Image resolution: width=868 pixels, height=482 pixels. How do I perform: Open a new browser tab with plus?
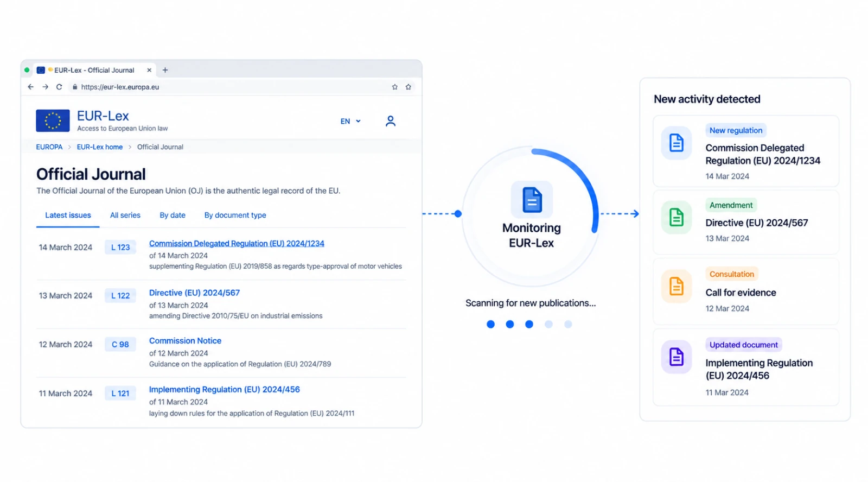(165, 70)
